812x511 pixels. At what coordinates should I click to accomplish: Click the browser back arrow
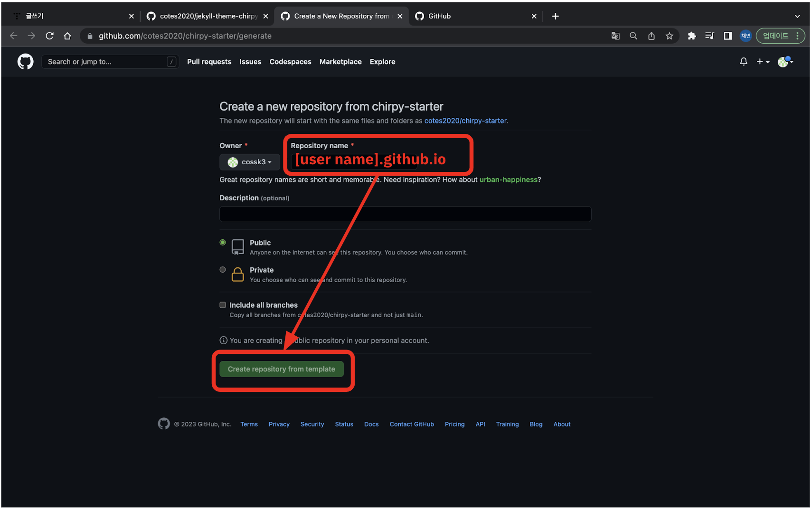[13, 36]
